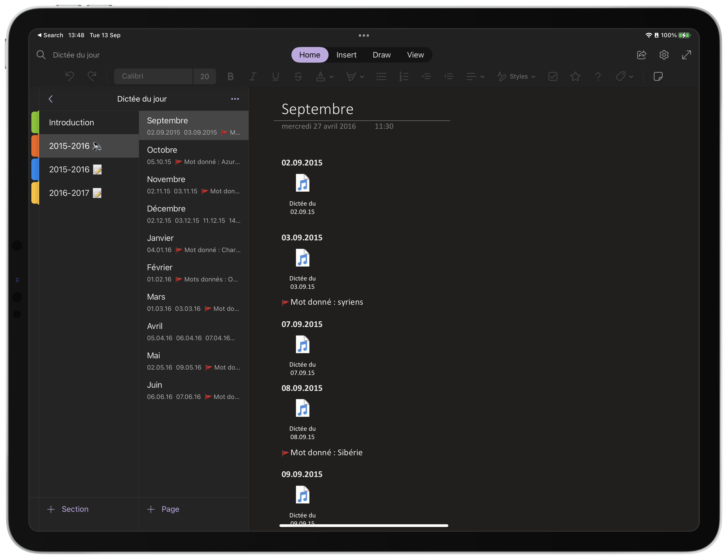This screenshot has height=560, width=728.
Task: Switch to the Draw tab
Action: [x=382, y=55]
